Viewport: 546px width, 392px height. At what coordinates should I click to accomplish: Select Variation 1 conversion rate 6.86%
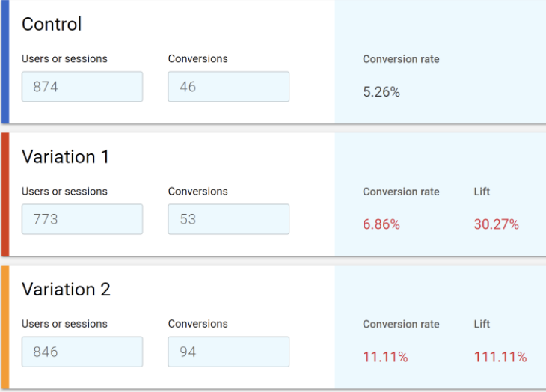click(381, 224)
